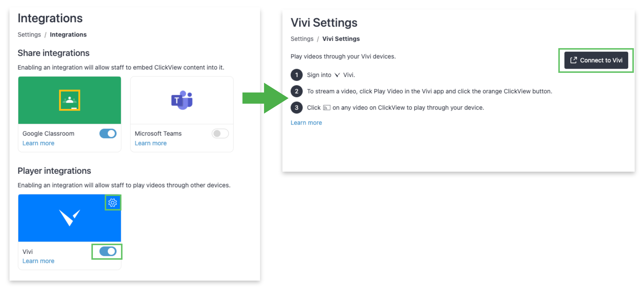Open Learn more in Vivi Settings panel
Screen dimensions: 644x288
[x=306, y=122]
